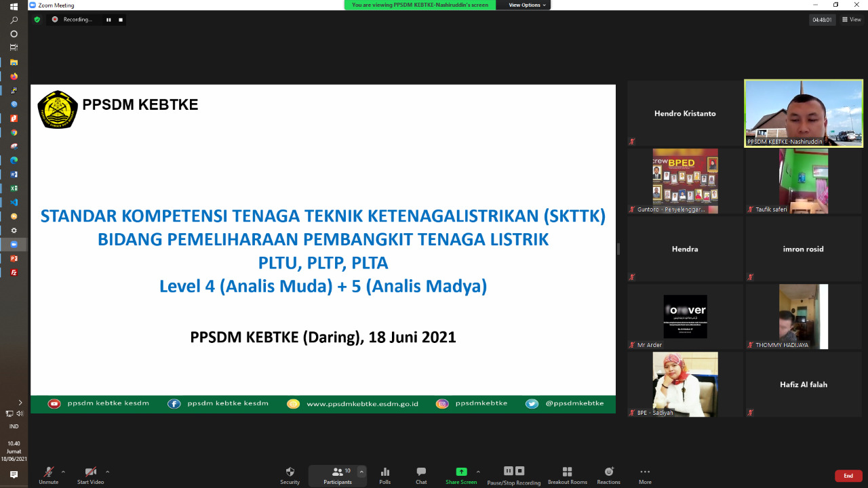The image size is (868, 488).
Task: Unmute the microphone
Action: pyautogui.click(x=49, y=475)
